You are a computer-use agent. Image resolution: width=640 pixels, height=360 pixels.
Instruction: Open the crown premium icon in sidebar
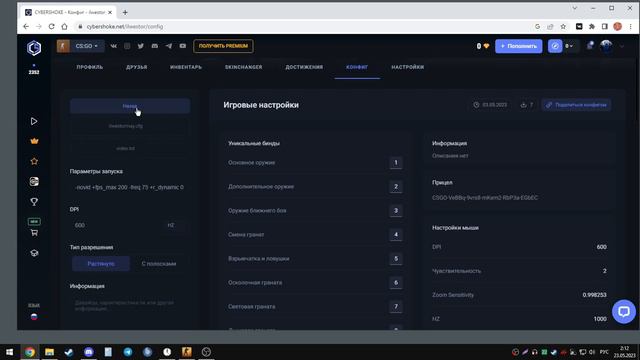(34, 141)
